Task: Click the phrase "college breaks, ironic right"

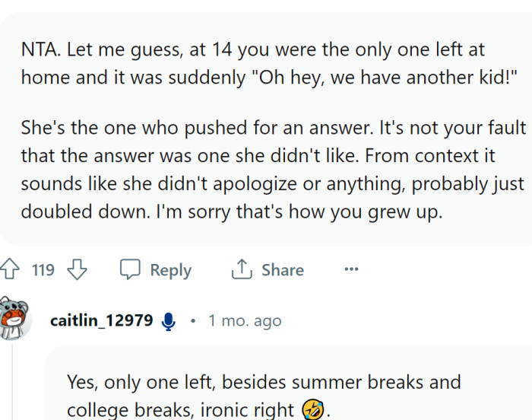Action: click(x=180, y=410)
